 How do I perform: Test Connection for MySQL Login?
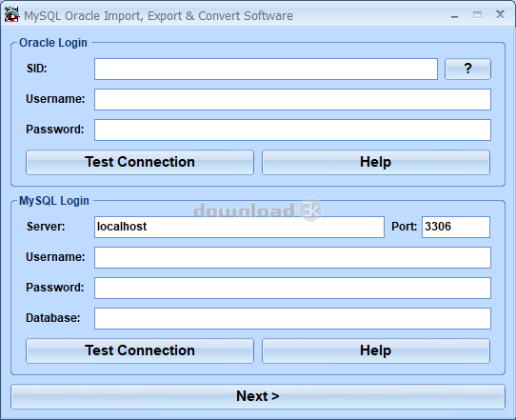tap(140, 350)
